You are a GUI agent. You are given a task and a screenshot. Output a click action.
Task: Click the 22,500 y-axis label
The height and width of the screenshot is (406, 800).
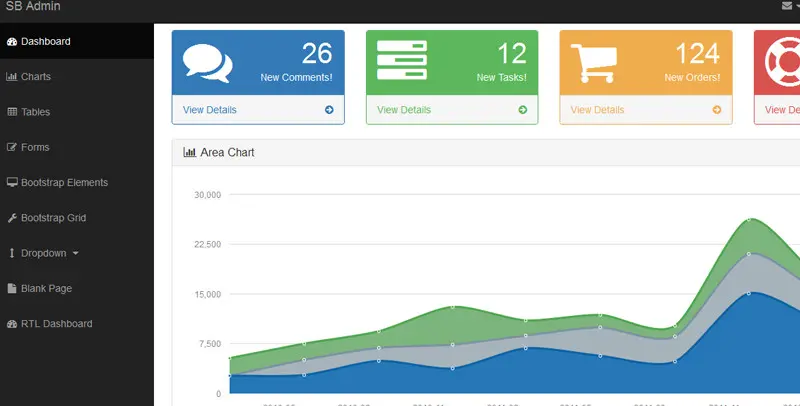pyautogui.click(x=208, y=244)
